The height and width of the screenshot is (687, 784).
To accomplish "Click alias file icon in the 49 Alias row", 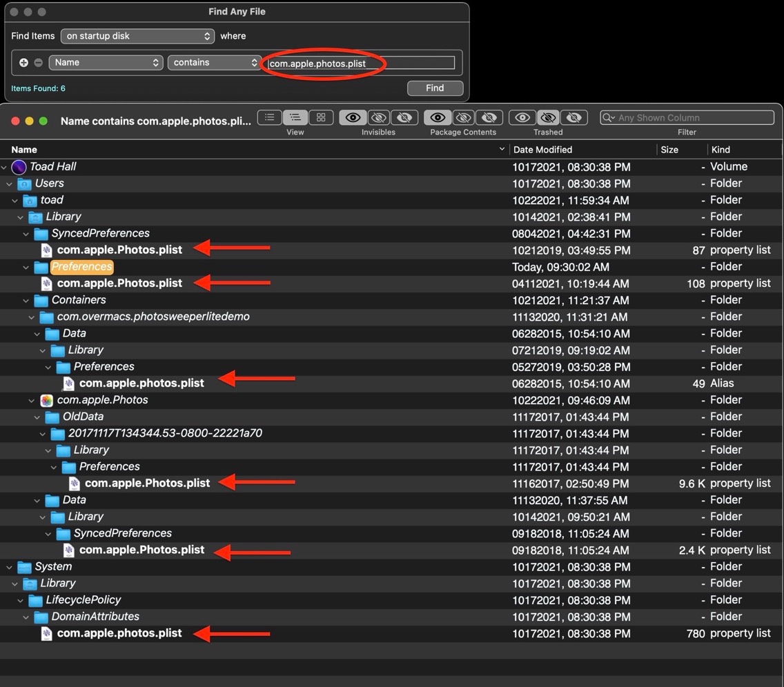I will [x=68, y=384].
